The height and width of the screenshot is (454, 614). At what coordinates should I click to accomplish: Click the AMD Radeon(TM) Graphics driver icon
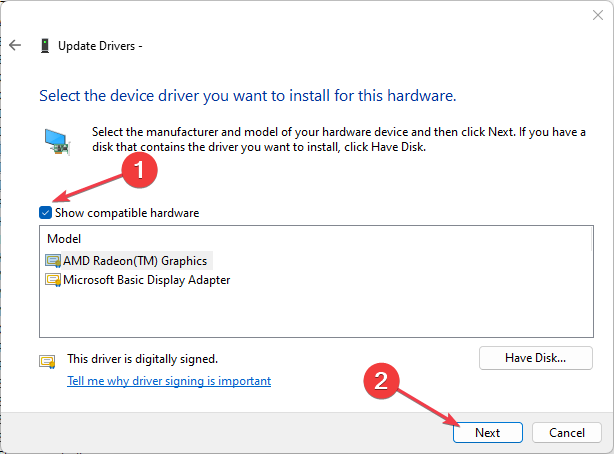click(x=53, y=260)
